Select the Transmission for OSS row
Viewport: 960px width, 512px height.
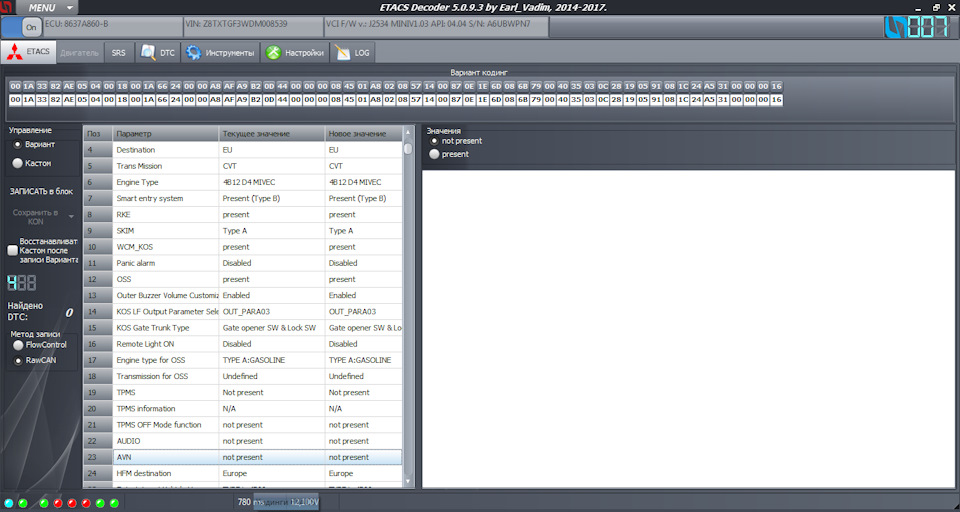tap(243, 376)
